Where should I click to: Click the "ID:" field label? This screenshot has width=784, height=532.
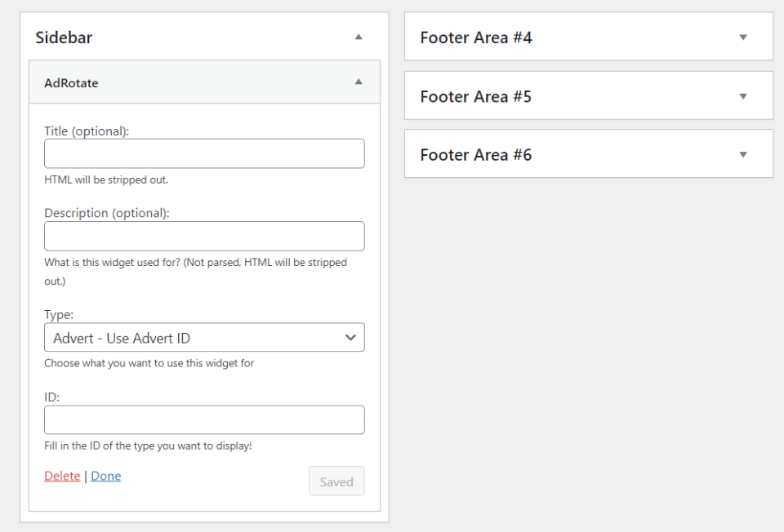point(52,397)
